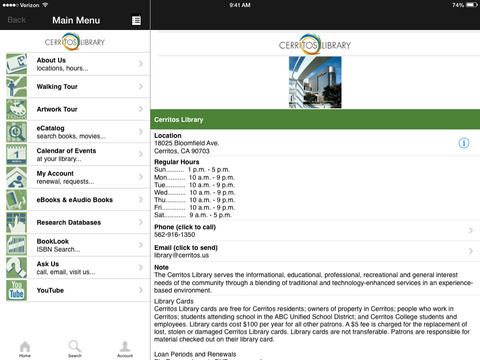Switch to the Search tab
The width and height of the screenshot is (480, 360).
click(x=75, y=349)
